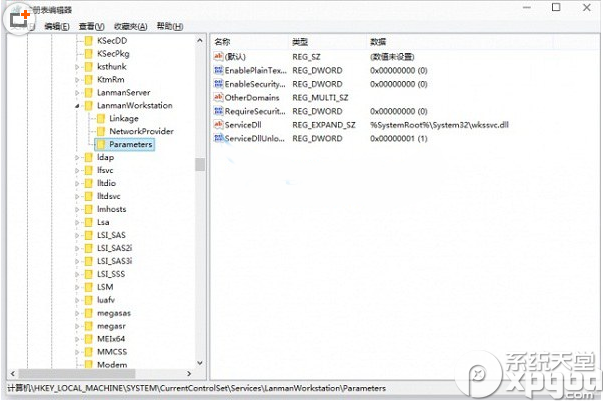Select the luafv tree item
Viewport: 603px width, 402px height.
(106, 300)
